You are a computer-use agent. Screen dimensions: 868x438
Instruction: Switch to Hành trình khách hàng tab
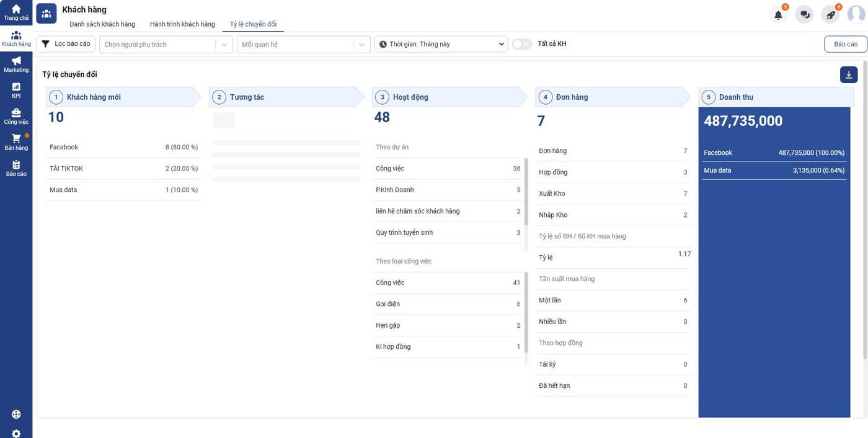pyautogui.click(x=182, y=24)
